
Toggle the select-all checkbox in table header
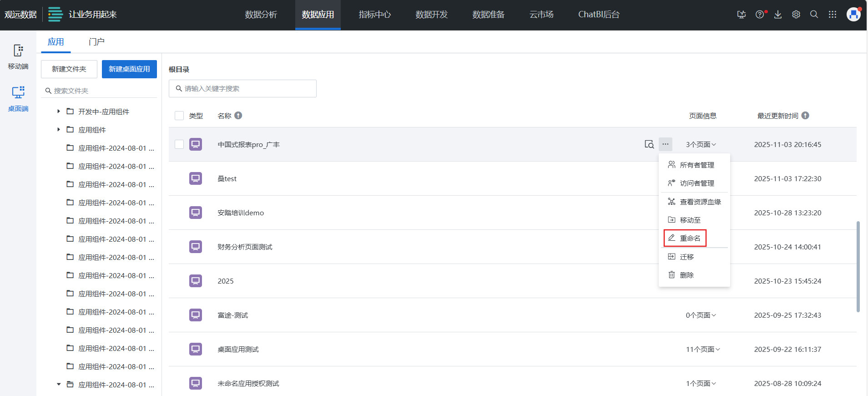179,116
